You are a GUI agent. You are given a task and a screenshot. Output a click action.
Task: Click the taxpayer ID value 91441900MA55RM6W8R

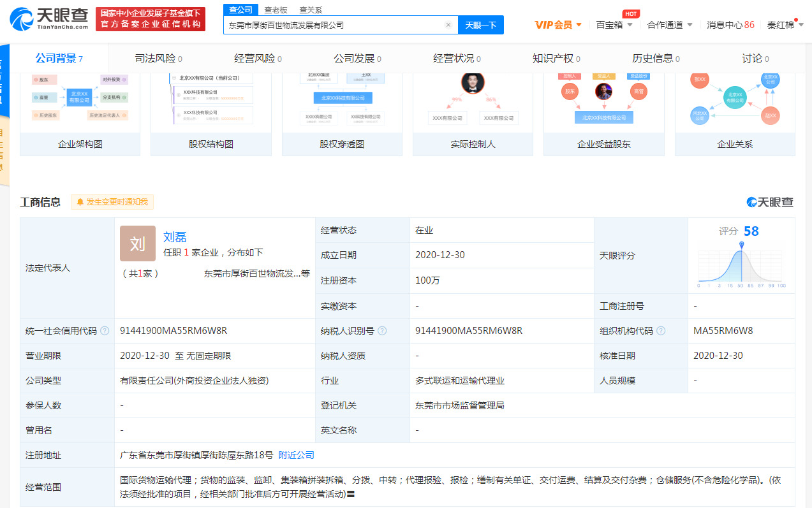pos(469,331)
